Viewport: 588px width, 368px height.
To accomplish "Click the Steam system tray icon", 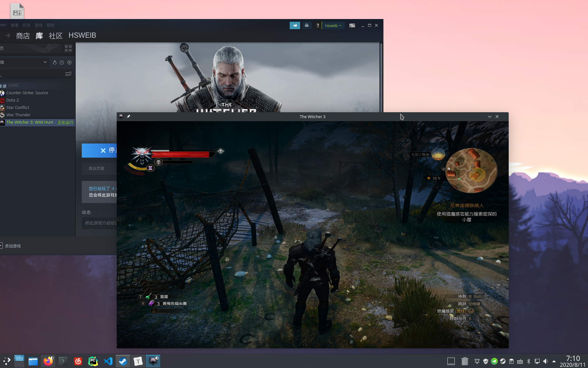I will [503, 361].
